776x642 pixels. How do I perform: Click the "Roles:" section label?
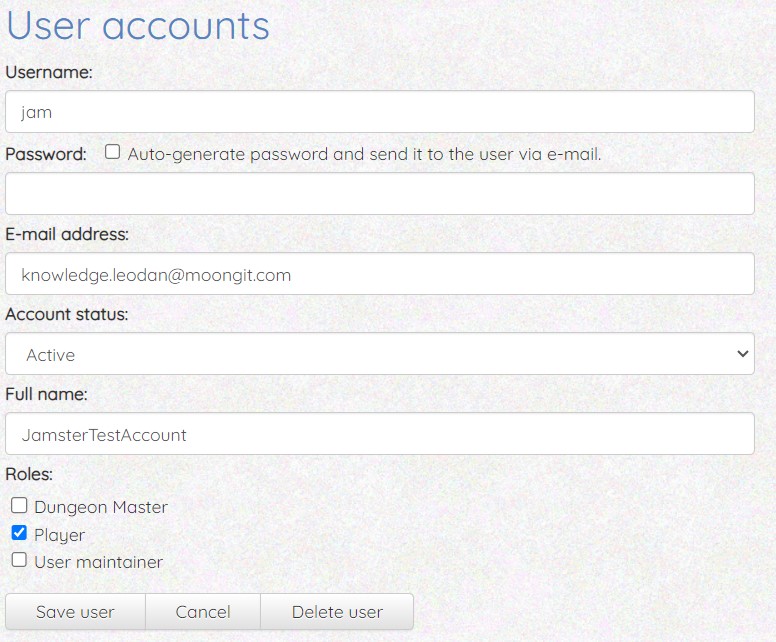(x=29, y=474)
